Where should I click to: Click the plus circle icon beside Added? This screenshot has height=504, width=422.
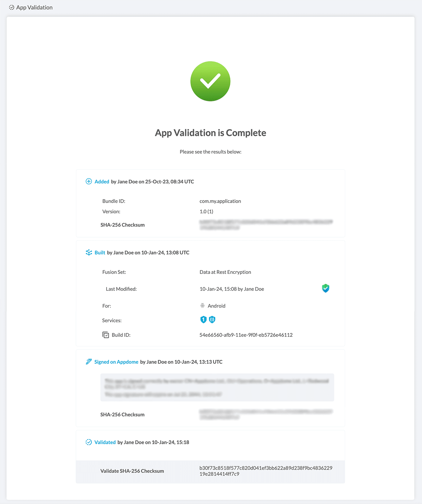pos(89,182)
